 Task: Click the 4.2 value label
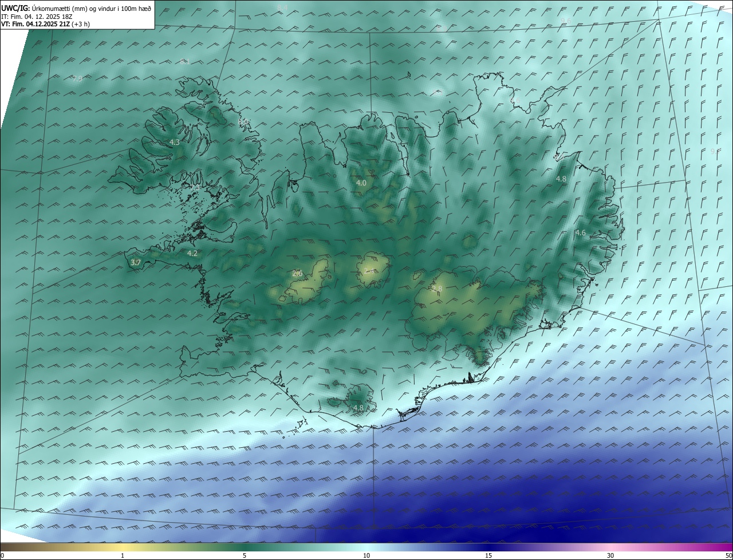192,253
